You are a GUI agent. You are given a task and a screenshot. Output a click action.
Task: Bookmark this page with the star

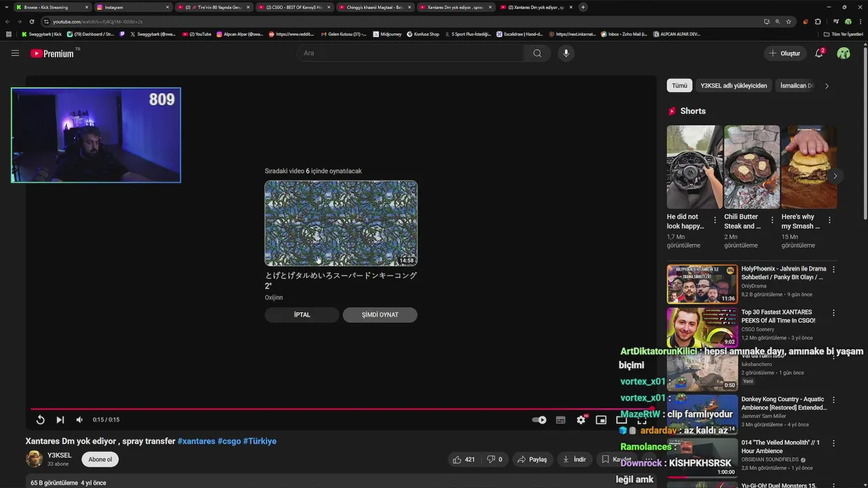click(789, 22)
